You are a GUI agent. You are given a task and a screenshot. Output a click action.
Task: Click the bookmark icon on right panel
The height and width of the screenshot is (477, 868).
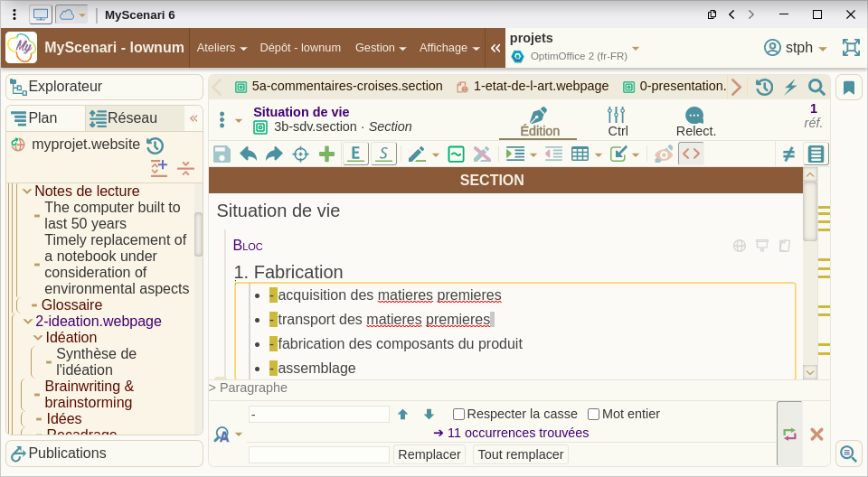pos(849,88)
